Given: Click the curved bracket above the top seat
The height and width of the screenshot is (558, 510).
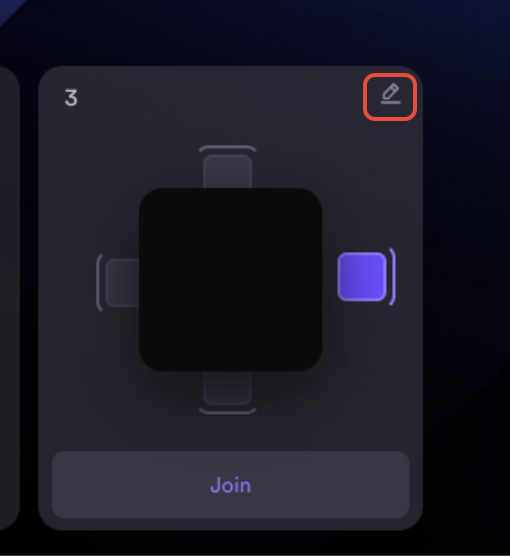Looking at the screenshot, I should click(x=227, y=148).
